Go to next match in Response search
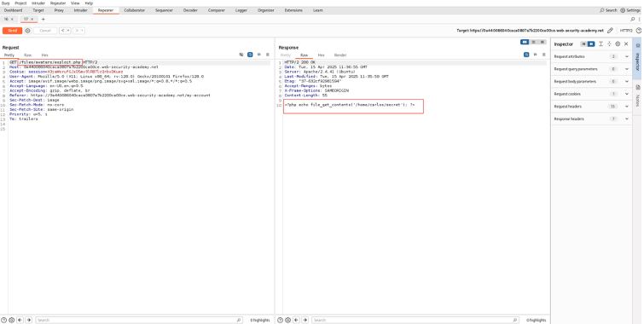The width and height of the screenshot is (644, 324). (x=305, y=320)
